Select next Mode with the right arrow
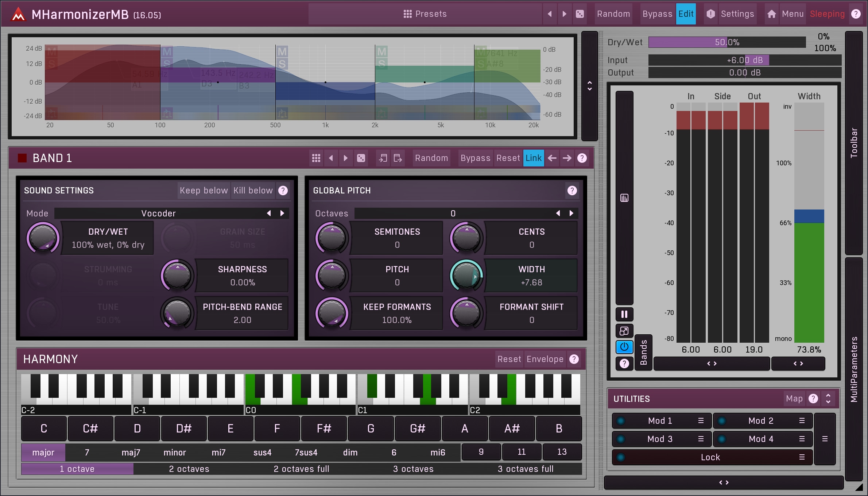Image resolution: width=868 pixels, height=496 pixels. [x=282, y=213]
